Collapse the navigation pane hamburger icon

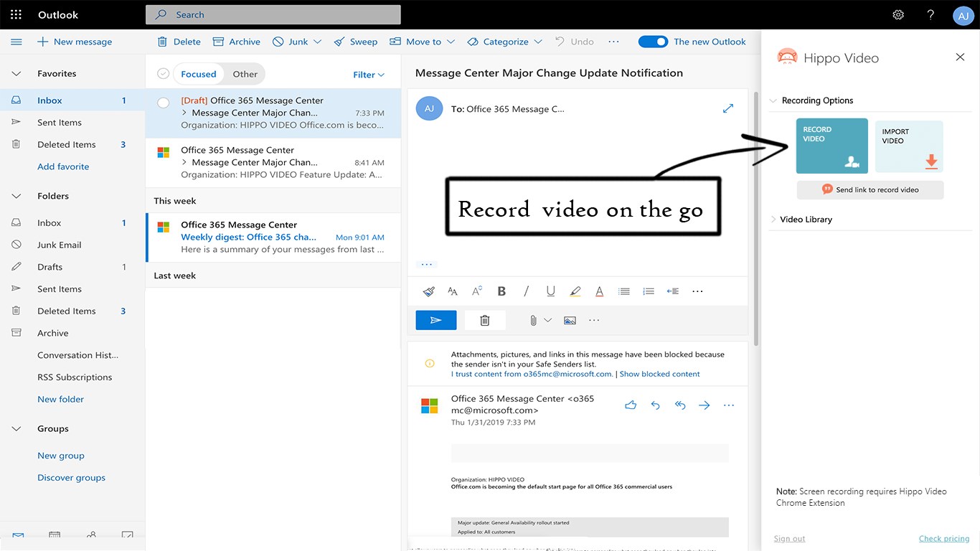(17, 42)
